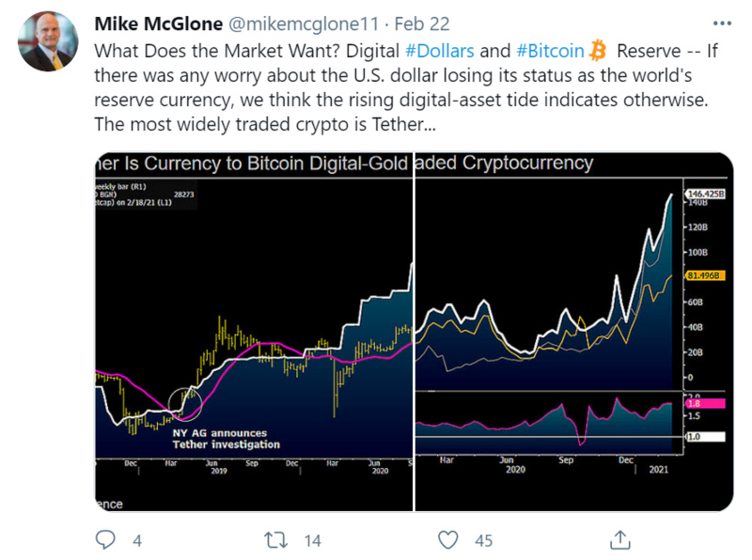Click the like count of 45
Image resolution: width=752 pixels, height=560 pixels.
[x=484, y=540]
